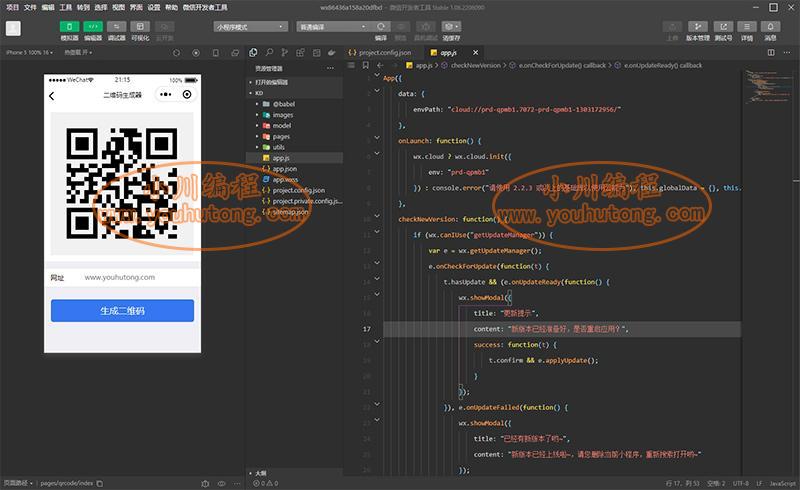The image size is (800, 490).
Task: Click the compile refresh icon
Action: [x=381, y=27]
